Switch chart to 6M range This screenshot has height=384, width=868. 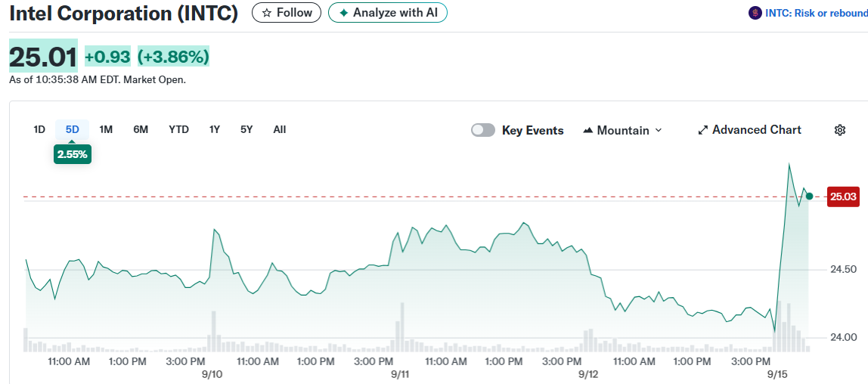[141, 130]
